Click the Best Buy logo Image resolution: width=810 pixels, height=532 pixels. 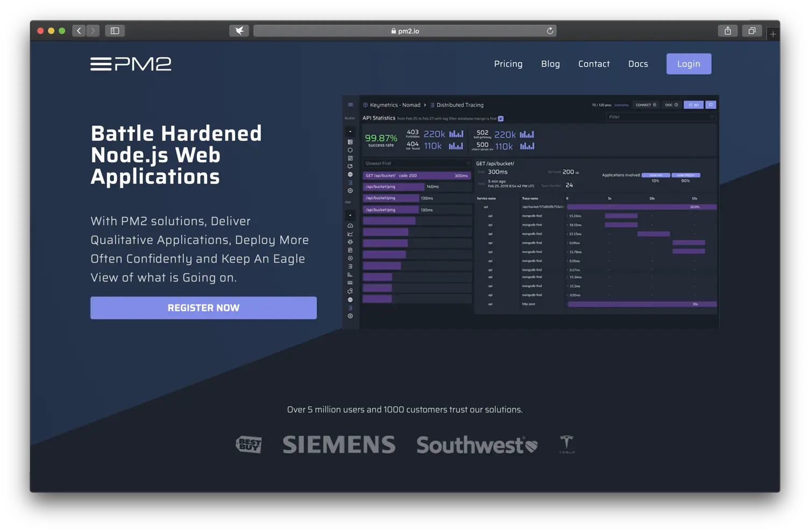(248, 444)
